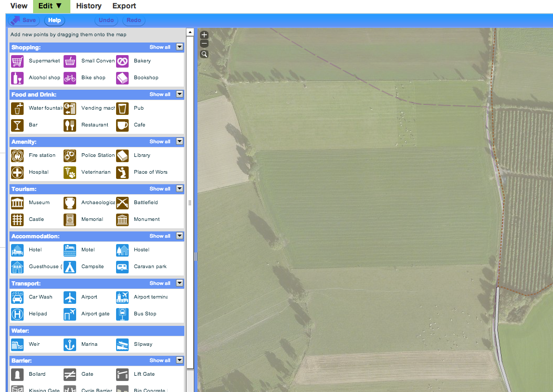Zoom out on the map
The image size is (553, 392).
[204, 44]
